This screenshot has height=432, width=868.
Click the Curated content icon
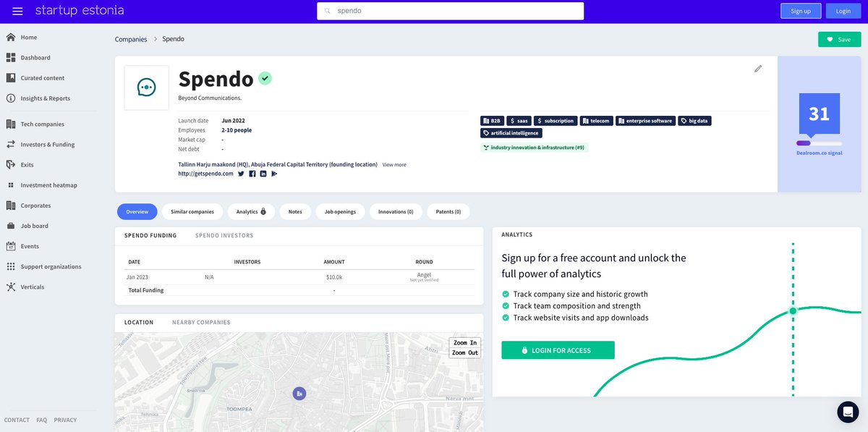[11, 77]
